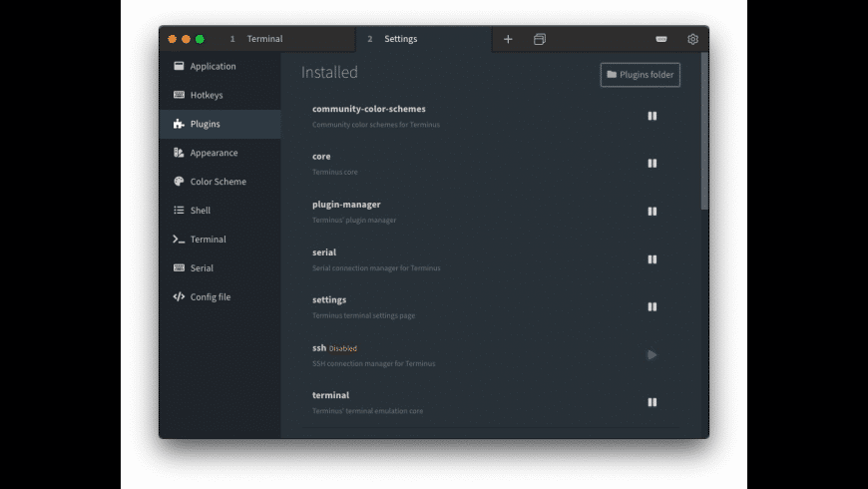The height and width of the screenshot is (489, 868).
Task: Click the "Terminus core" description text
Action: 335,173
